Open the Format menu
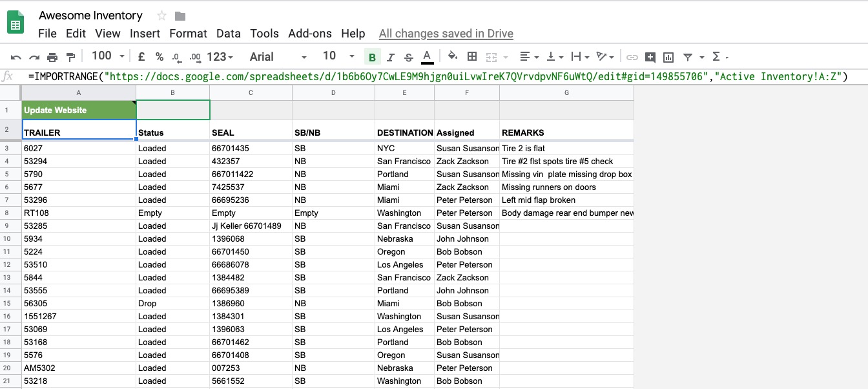 coord(188,34)
